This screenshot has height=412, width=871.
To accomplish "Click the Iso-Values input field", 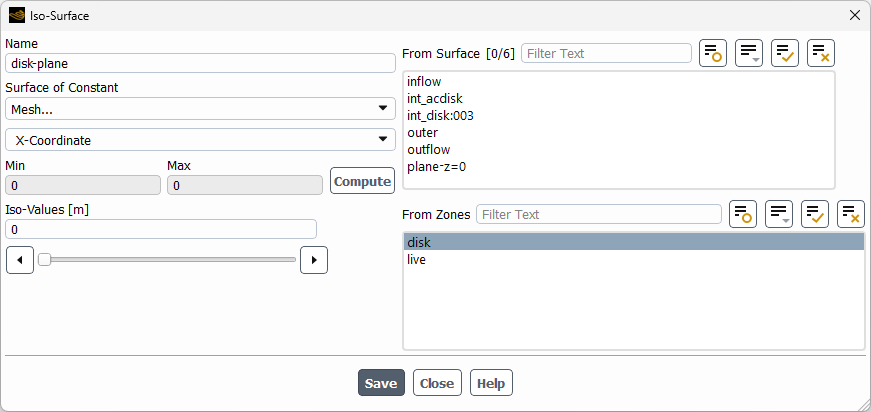I will point(161,229).
